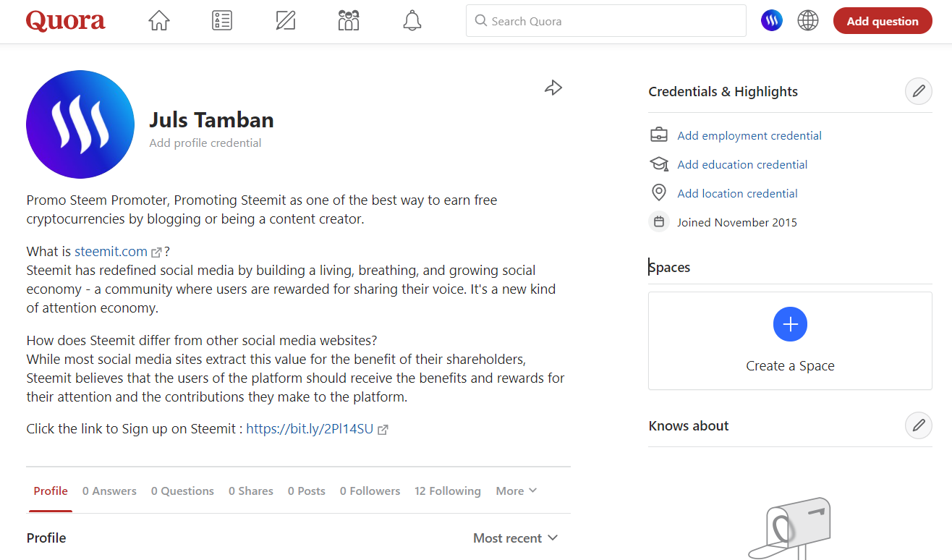Open the Answer pencil icon
Screen dimensions: 952x560
(x=286, y=21)
